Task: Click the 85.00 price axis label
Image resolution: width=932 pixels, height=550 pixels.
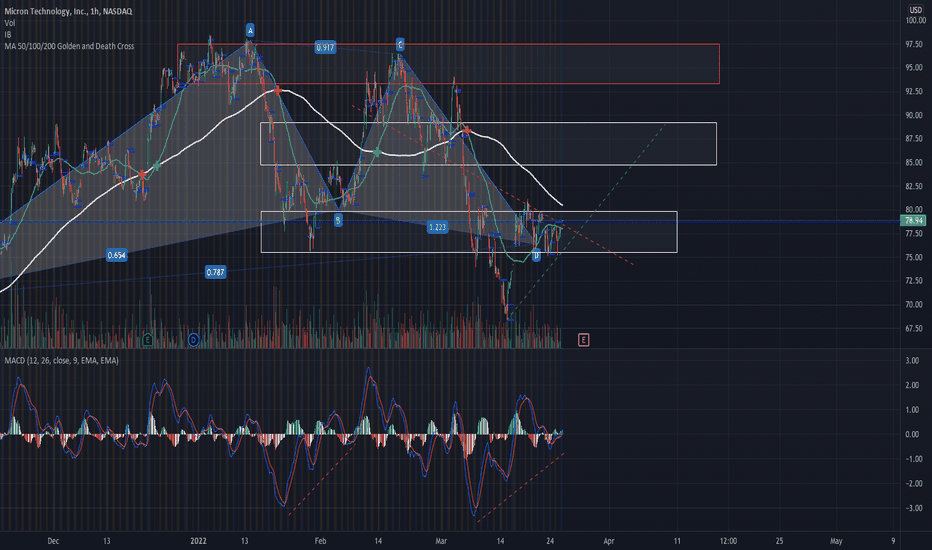Action: (914, 162)
